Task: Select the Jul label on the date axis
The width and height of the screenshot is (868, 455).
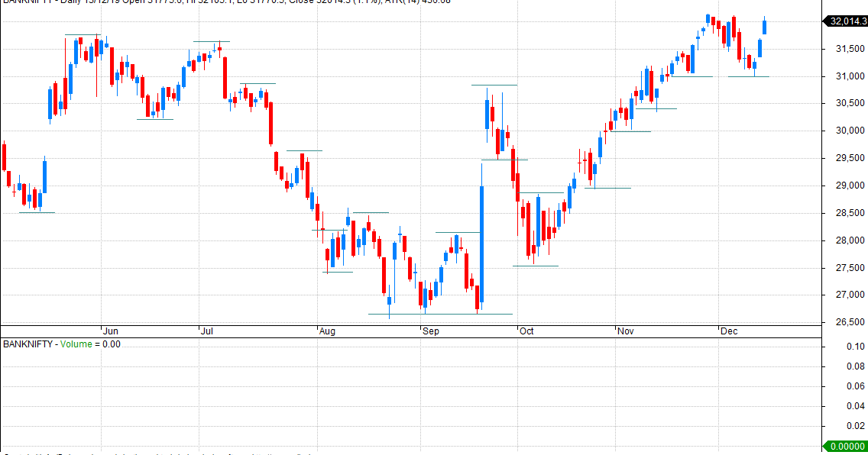Action: coord(206,331)
